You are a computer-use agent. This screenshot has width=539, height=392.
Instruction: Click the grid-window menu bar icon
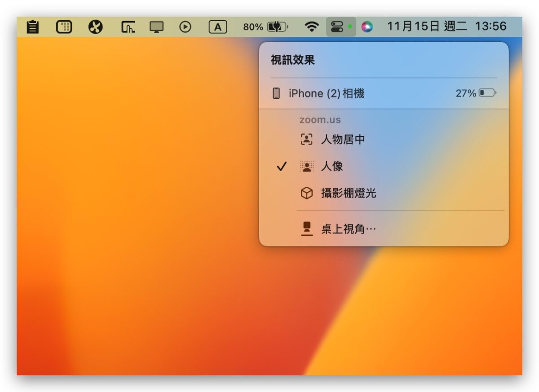(x=64, y=27)
